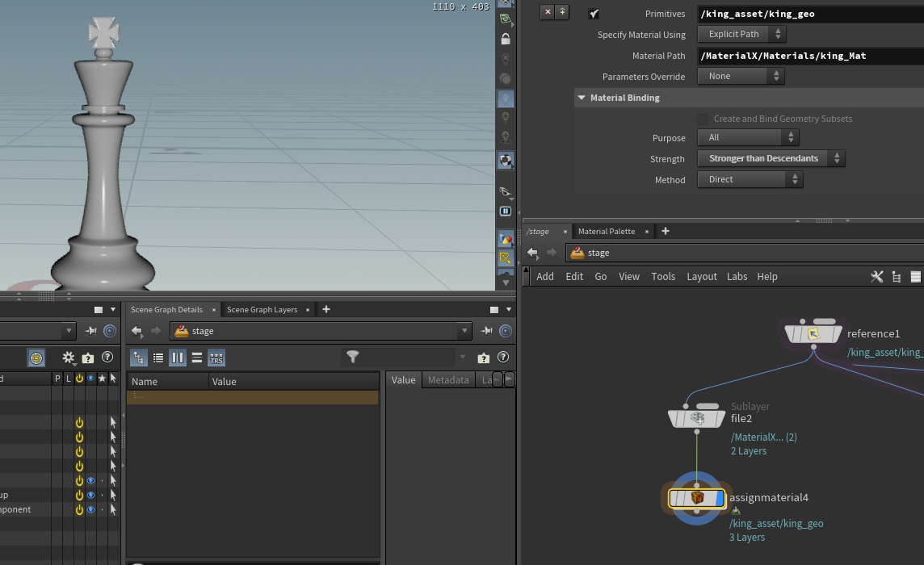Toggle the checkered material display icon
Image resolution: width=924 pixels, height=565 pixels.
(506, 160)
